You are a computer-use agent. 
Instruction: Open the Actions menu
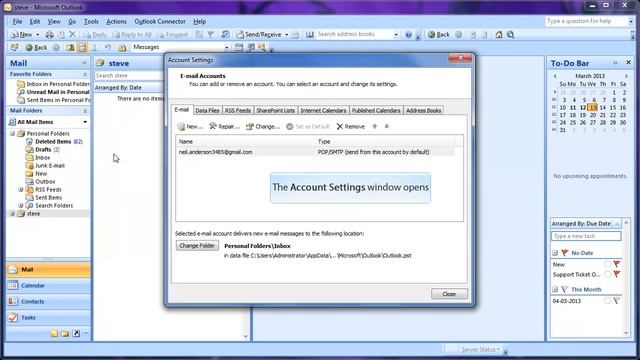116,22
